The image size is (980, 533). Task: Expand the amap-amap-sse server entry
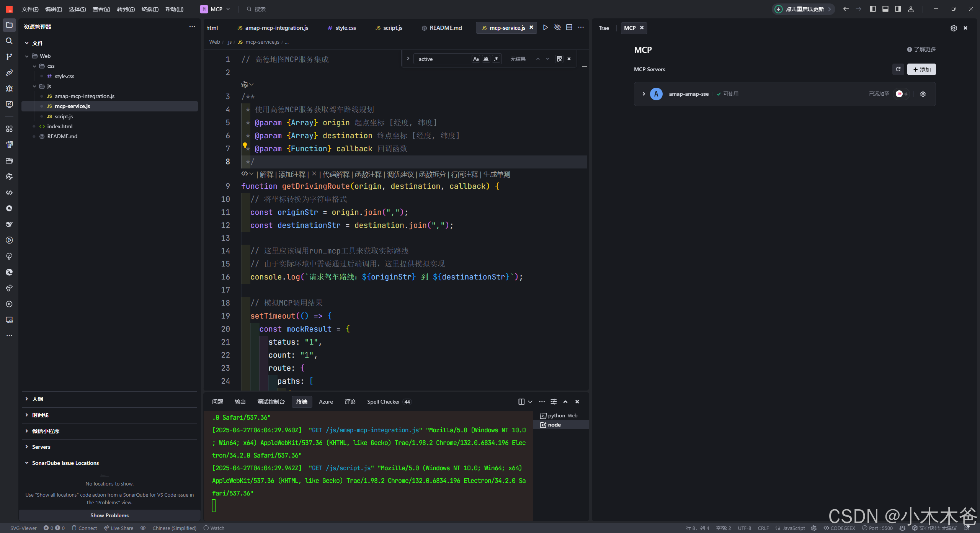pos(644,94)
